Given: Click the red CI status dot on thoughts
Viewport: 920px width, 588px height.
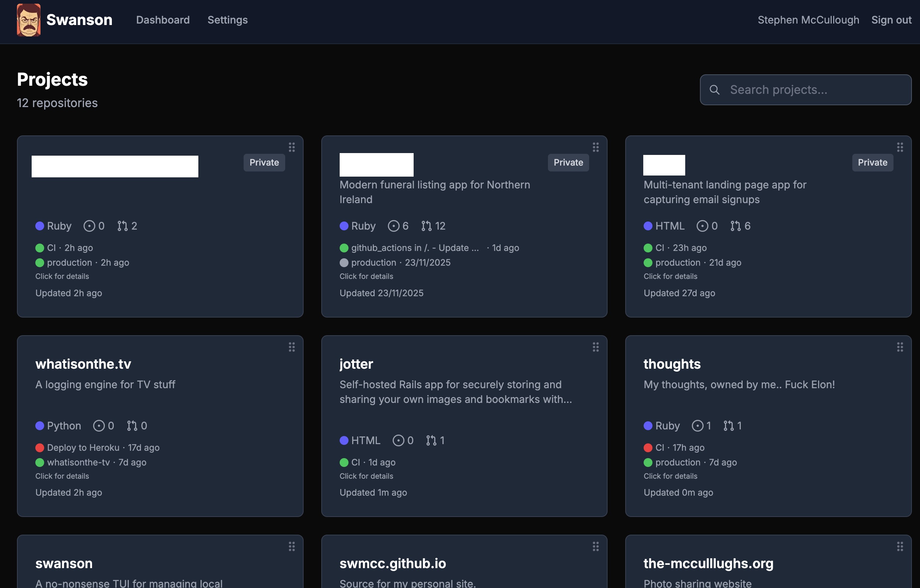Looking at the screenshot, I should coord(648,447).
